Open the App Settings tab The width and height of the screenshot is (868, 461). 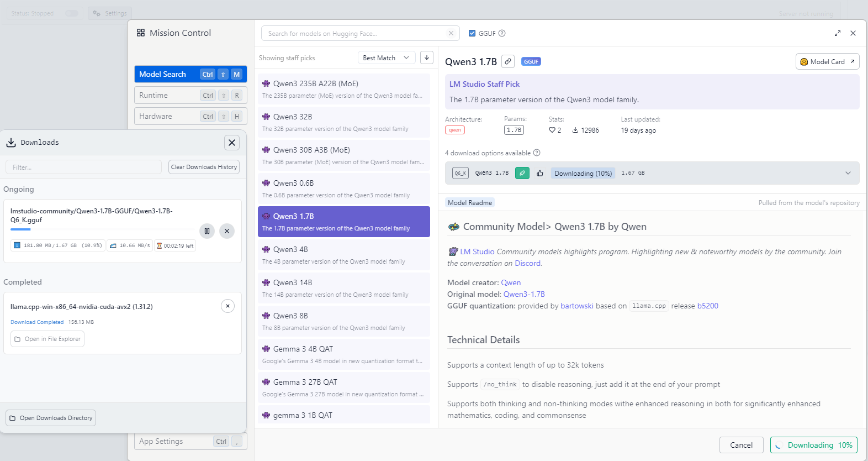[190, 441]
